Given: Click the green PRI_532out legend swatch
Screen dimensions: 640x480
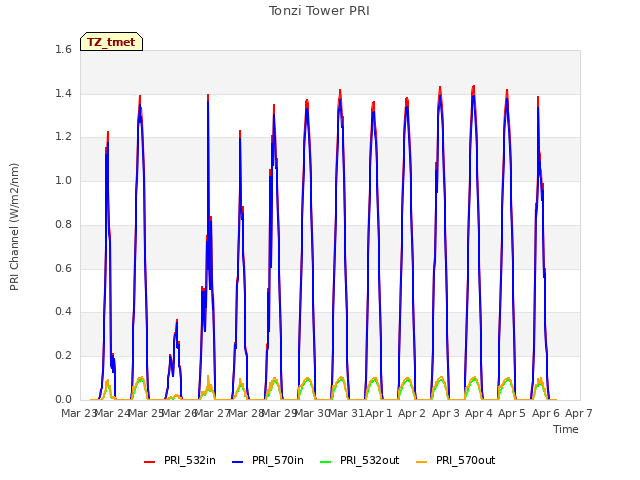Looking at the screenshot, I should point(326,462).
